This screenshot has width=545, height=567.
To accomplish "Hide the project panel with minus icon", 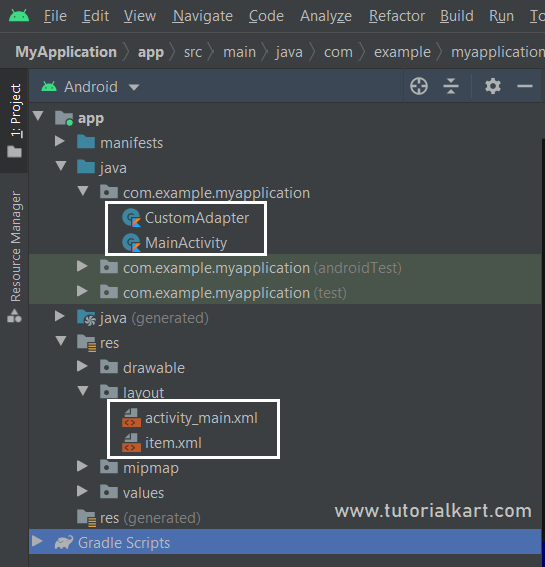I will [524, 86].
